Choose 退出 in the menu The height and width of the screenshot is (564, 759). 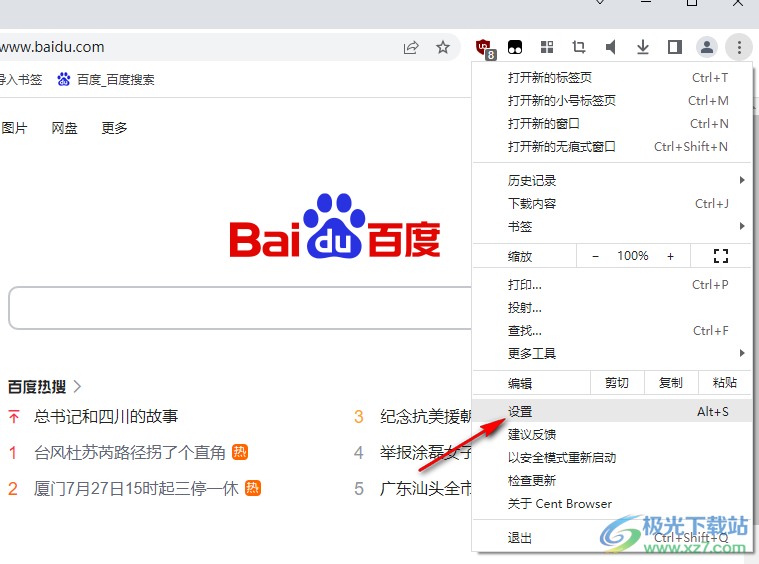point(611,537)
